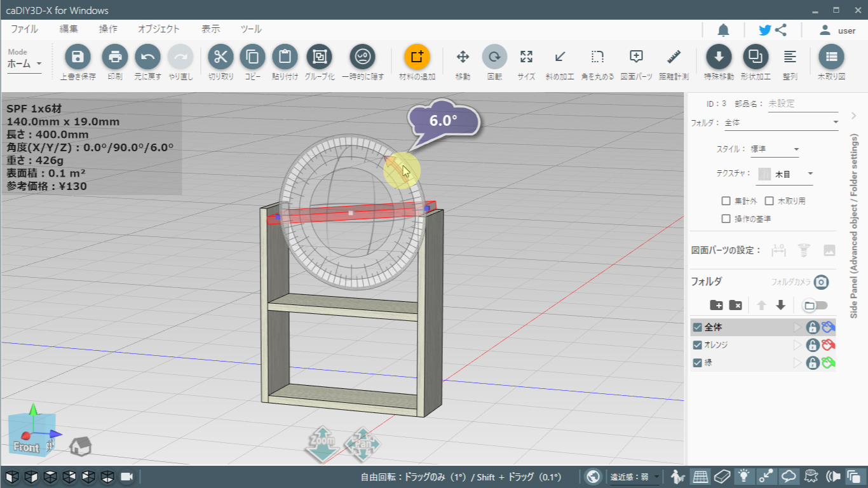The width and height of the screenshot is (868, 488).
Task: Open the notifications bell icon
Action: (x=723, y=30)
